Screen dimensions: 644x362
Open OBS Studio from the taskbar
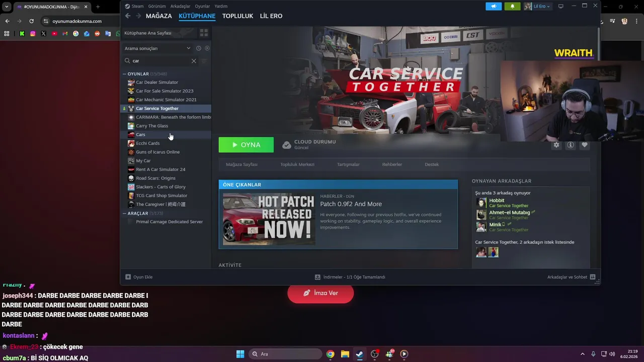[374, 354]
